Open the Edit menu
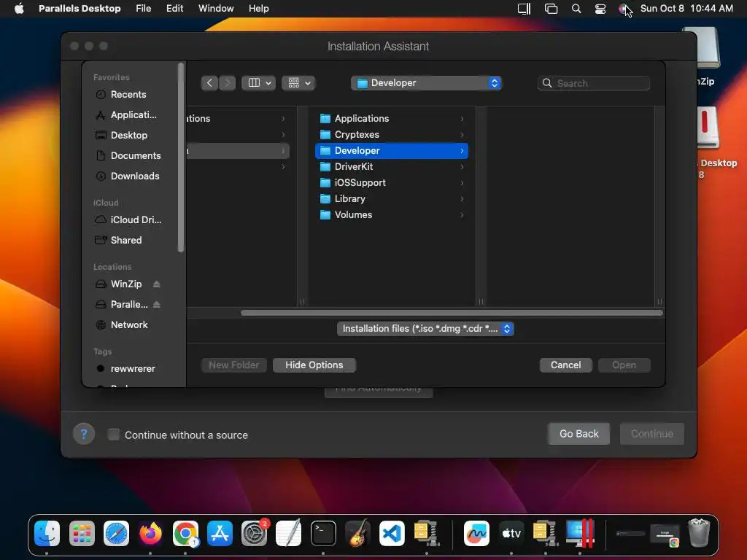Image resolution: width=747 pixels, height=560 pixels. pos(174,9)
